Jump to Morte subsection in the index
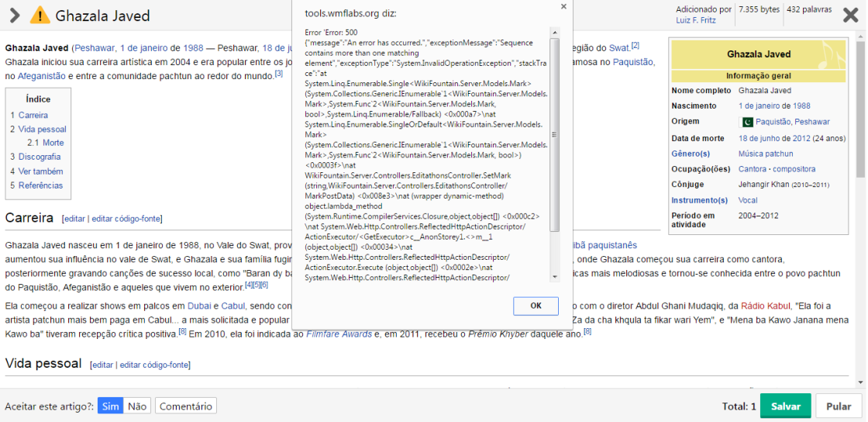This screenshot has height=422, width=868. (x=53, y=142)
